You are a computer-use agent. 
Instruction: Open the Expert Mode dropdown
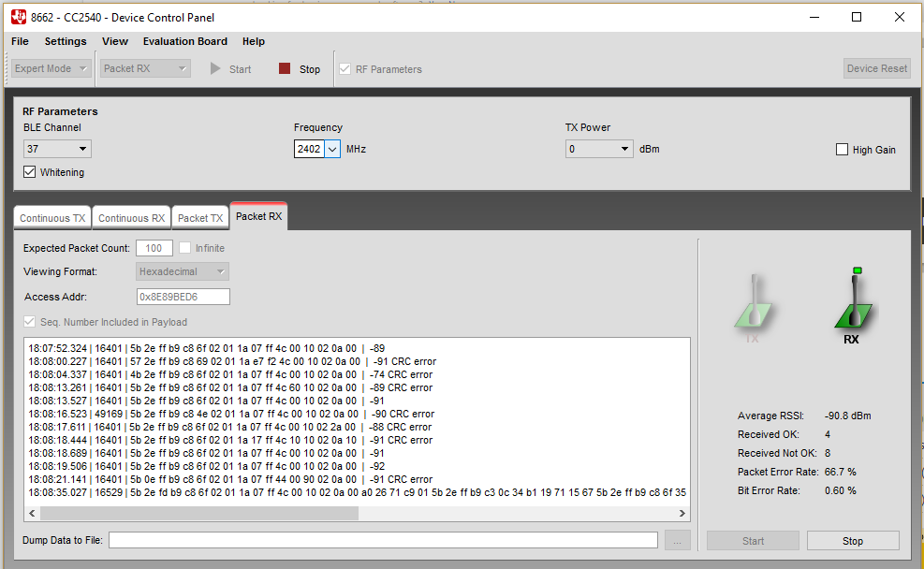tap(51, 68)
